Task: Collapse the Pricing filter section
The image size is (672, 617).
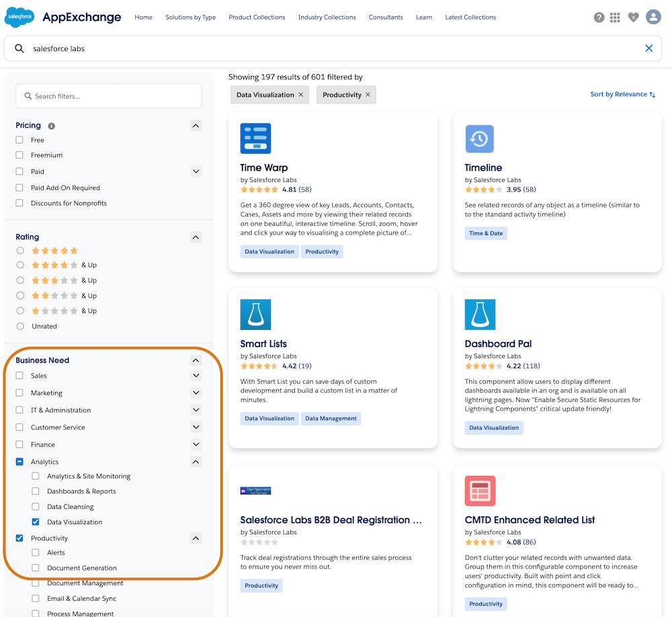Action: (x=196, y=126)
